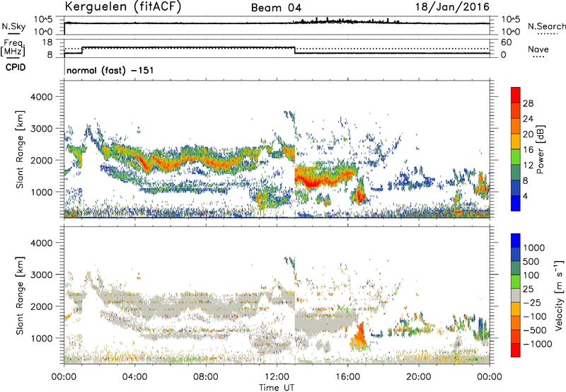The image size is (566, 392).
Task: Click the 'normal (fast) -151' text
Action: (x=110, y=70)
